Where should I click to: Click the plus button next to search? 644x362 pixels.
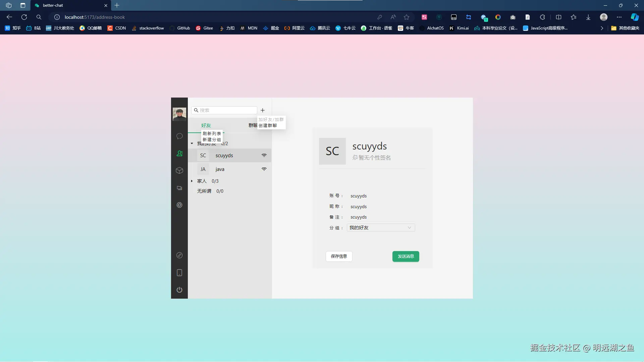263,110
